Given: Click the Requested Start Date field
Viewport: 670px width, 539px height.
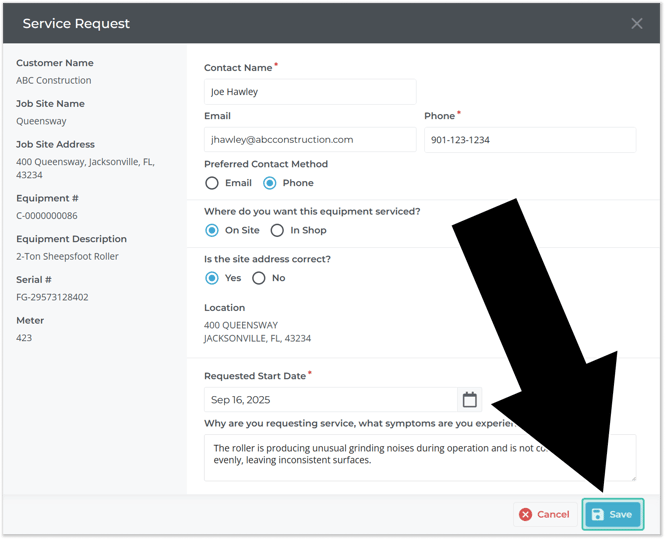Looking at the screenshot, I should pos(330,400).
